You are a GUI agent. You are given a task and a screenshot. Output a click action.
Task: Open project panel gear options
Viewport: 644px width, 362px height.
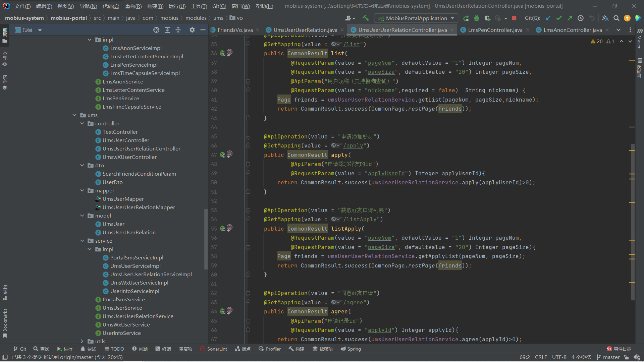click(x=192, y=30)
